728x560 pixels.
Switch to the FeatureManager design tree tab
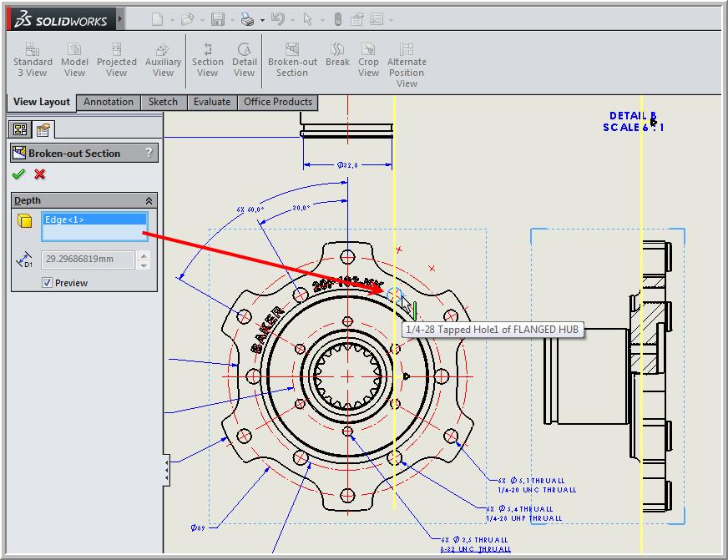click(20, 129)
